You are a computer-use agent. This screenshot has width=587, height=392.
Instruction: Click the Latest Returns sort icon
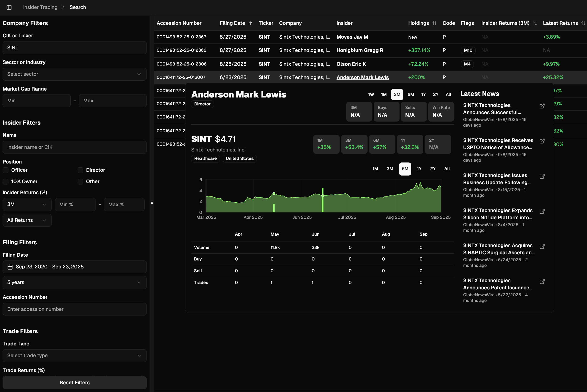(583, 23)
